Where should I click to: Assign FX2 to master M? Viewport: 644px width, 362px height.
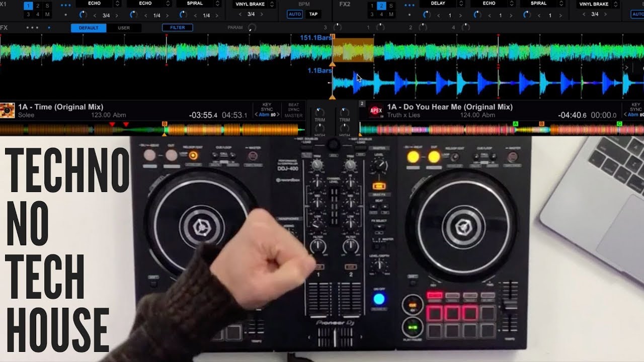(x=390, y=14)
